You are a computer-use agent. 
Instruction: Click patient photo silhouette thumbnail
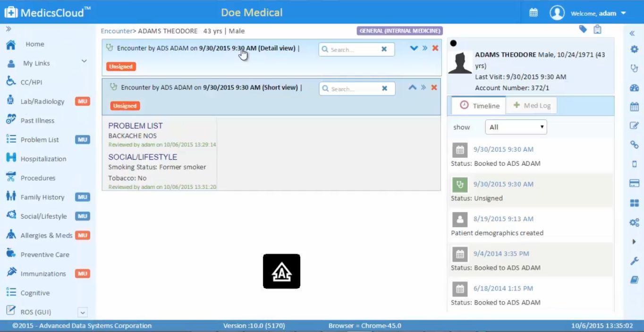click(x=460, y=62)
